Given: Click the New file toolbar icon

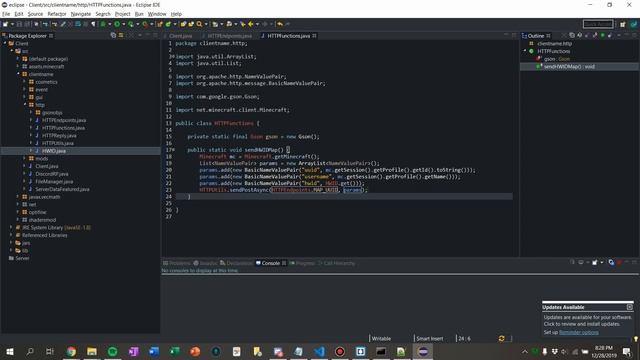Looking at the screenshot, I should pyautogui.click(x=5, y=24).
